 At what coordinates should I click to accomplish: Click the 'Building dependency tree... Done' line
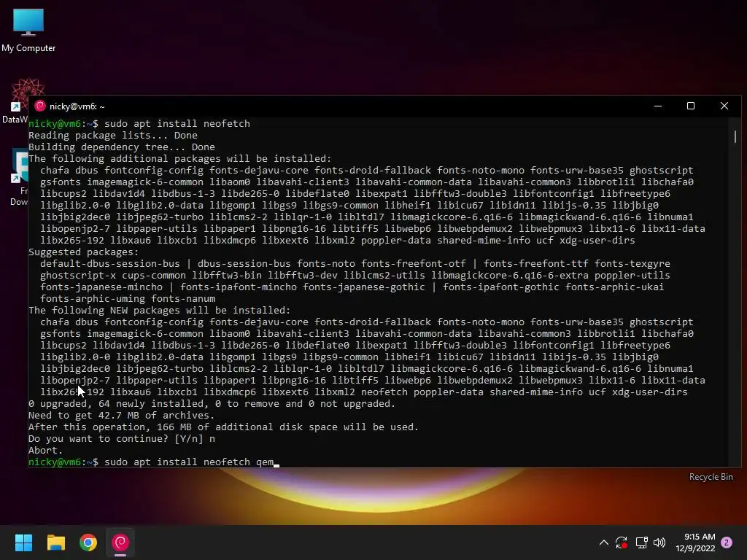tap(122, 147)
